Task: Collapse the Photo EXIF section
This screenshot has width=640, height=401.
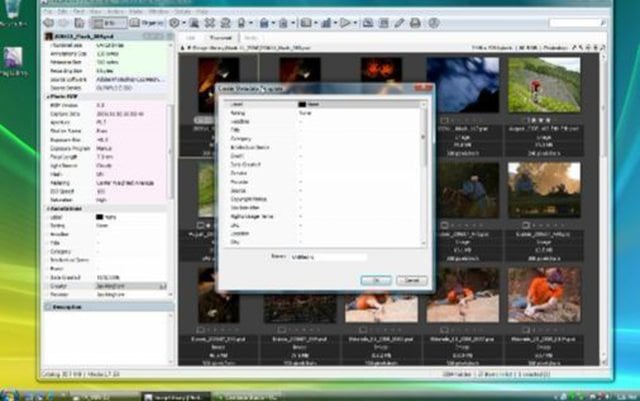Action: [x=48, y=97]
